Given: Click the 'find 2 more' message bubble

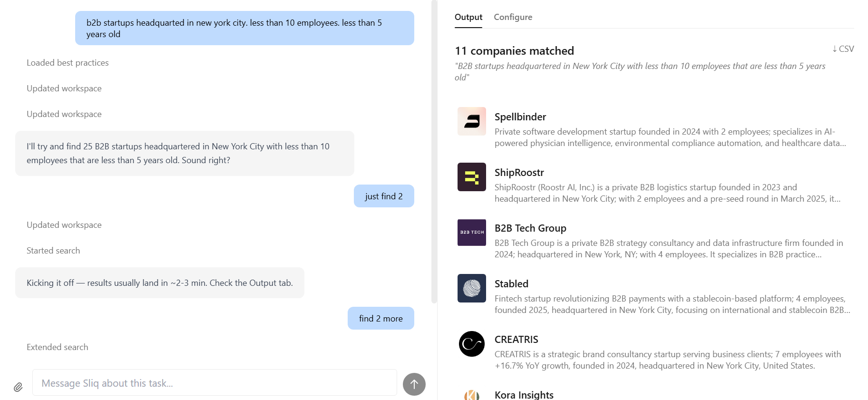Looking at the screenshot, I should (x=380, y=319).
